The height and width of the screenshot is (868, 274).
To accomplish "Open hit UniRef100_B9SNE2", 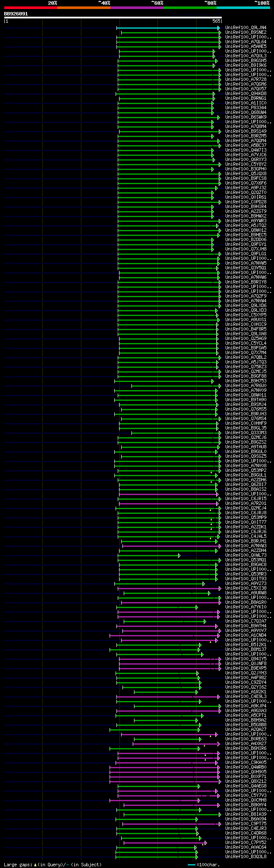I will (x=246, y=33).
